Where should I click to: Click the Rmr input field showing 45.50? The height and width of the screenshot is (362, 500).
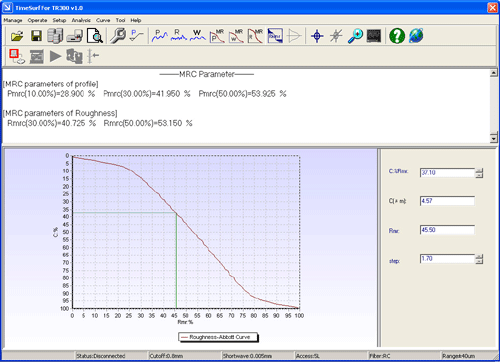447,230
